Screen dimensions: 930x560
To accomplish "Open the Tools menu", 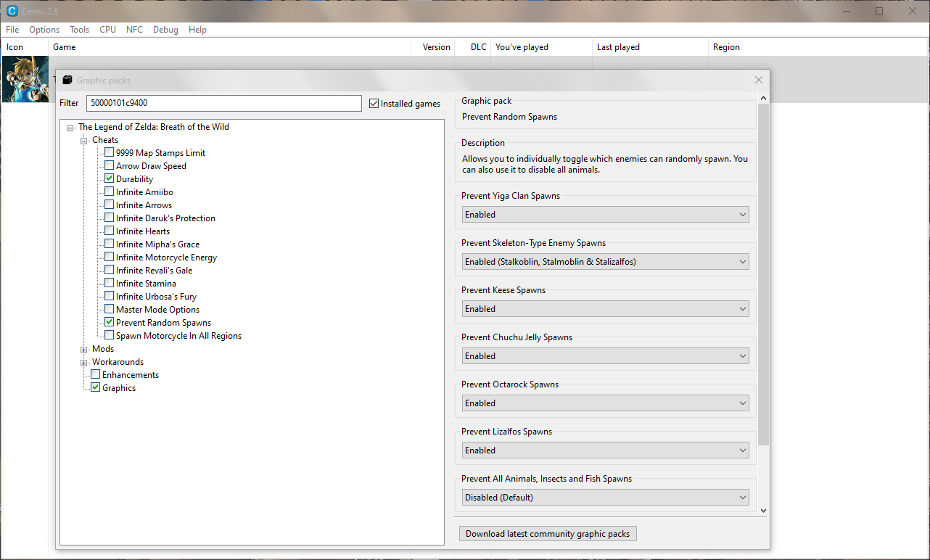I will [80, 30].
